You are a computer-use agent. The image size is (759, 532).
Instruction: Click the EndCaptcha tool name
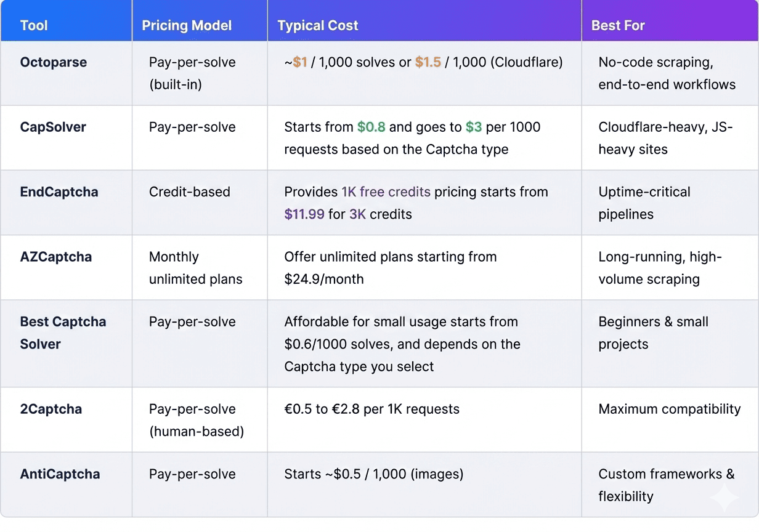59,191
